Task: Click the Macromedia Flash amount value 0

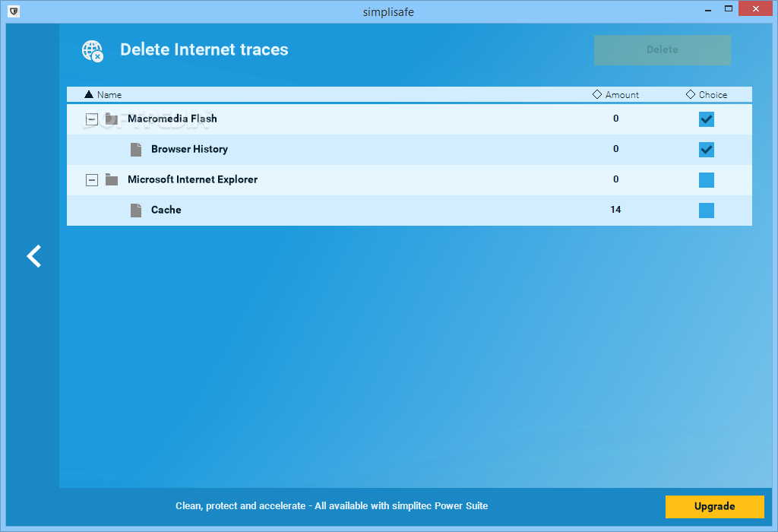Action: 615,118
